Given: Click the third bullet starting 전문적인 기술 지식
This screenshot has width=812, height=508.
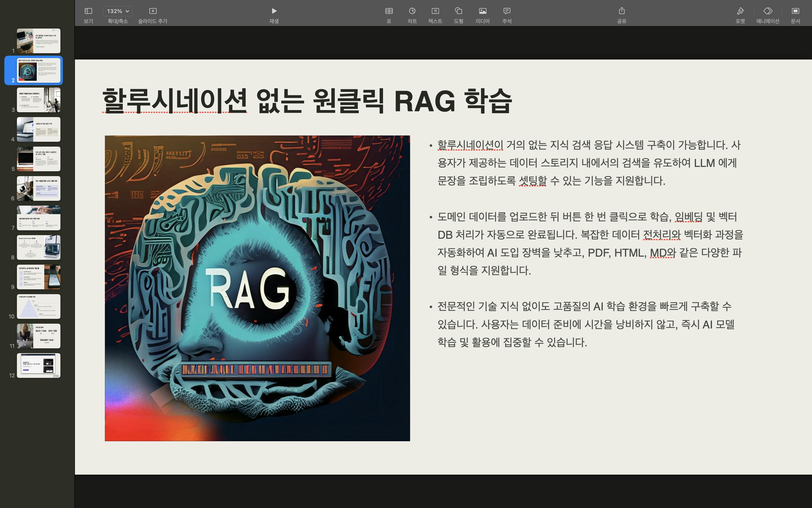Looking at the screenshot, I should point(586,324).
